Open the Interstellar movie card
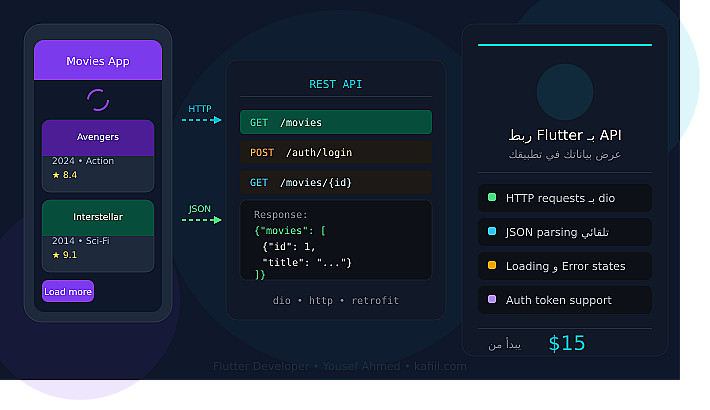The height and width of the screenshot is (410, 710). [x=98, y=235]
